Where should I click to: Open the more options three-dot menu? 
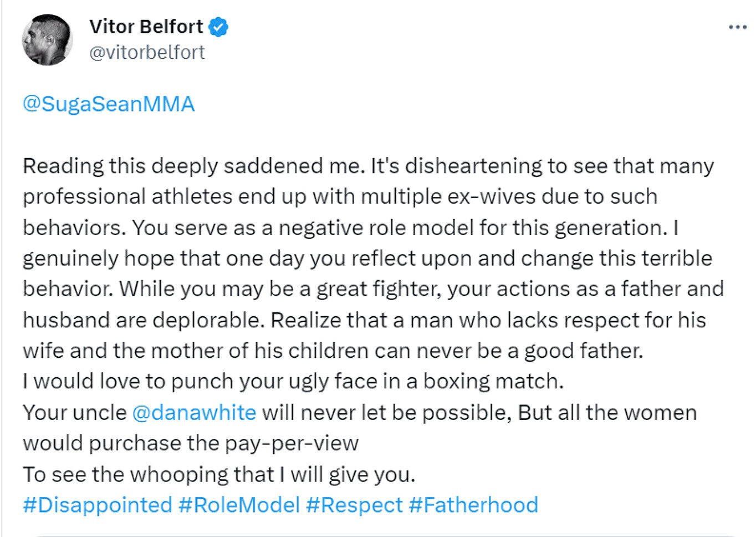click(737, 27)
